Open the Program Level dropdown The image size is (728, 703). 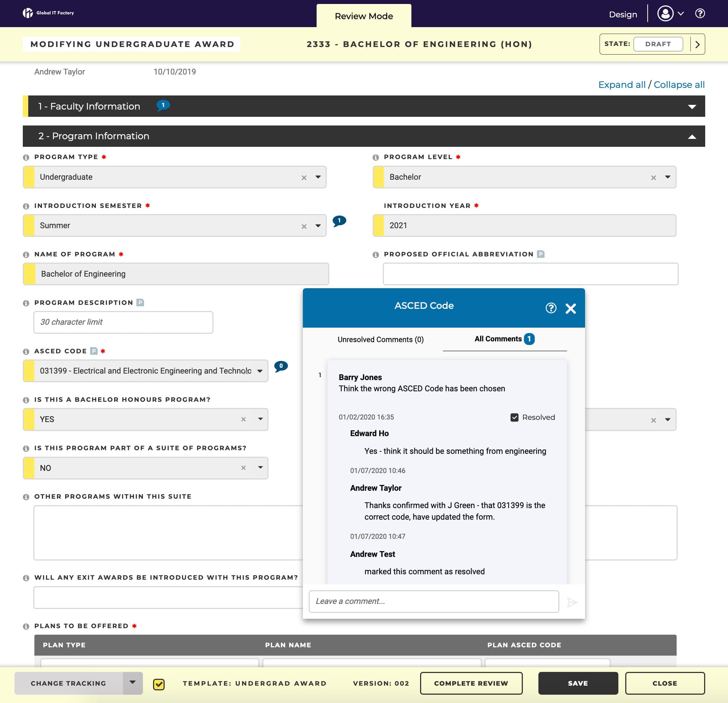pos(668,177)
